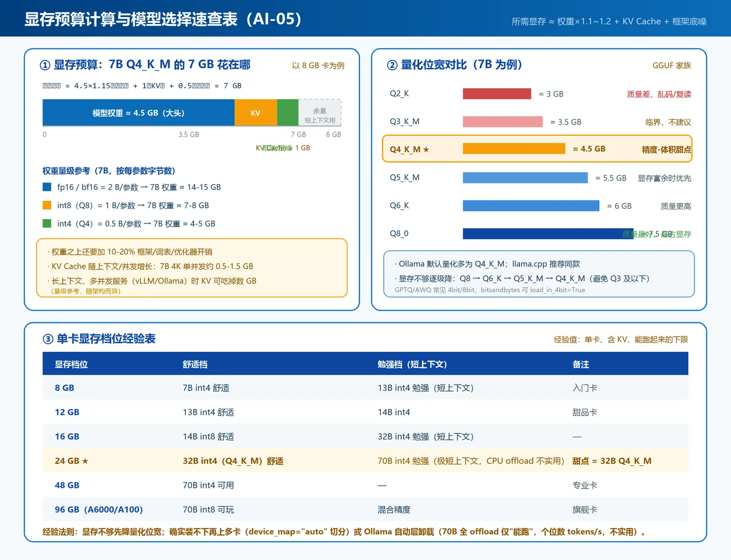Click the note starting "KV Cache 随上下文/并发增长"

click(x=150, y=266)
